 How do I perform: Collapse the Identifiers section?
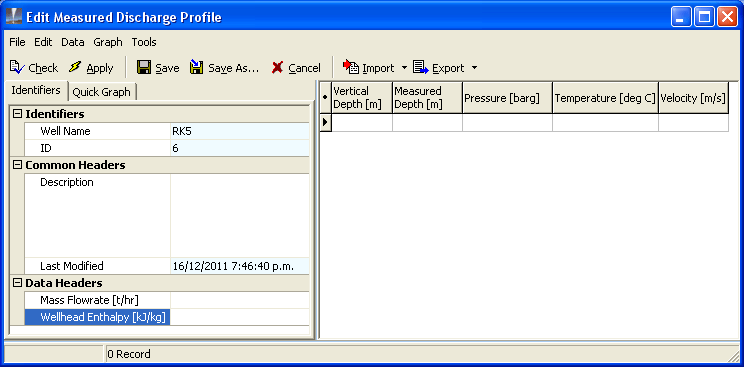coord(18,114)
